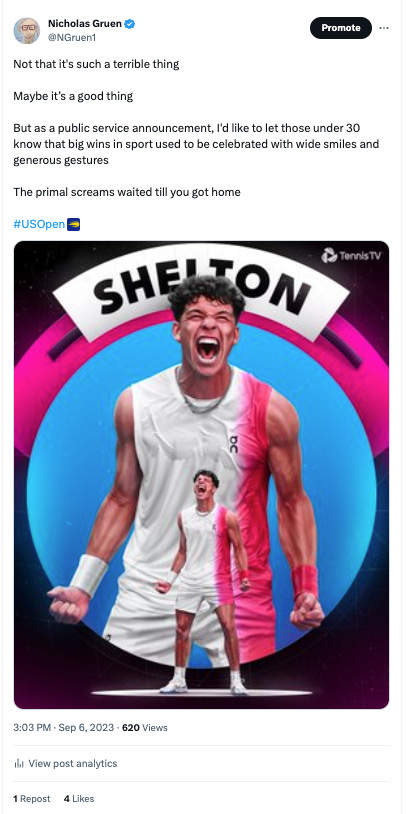
Task: Show the 4 Likes list
Action: (79, 798)
